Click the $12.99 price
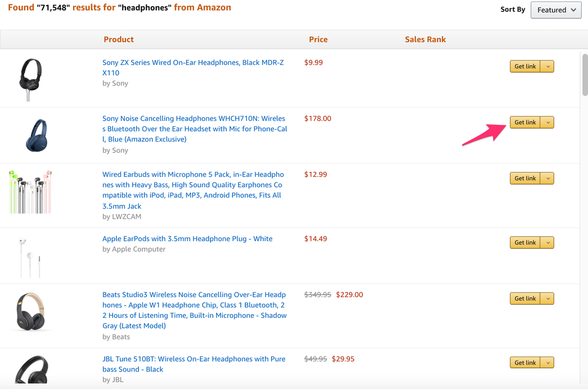 [x=315, y=174]
